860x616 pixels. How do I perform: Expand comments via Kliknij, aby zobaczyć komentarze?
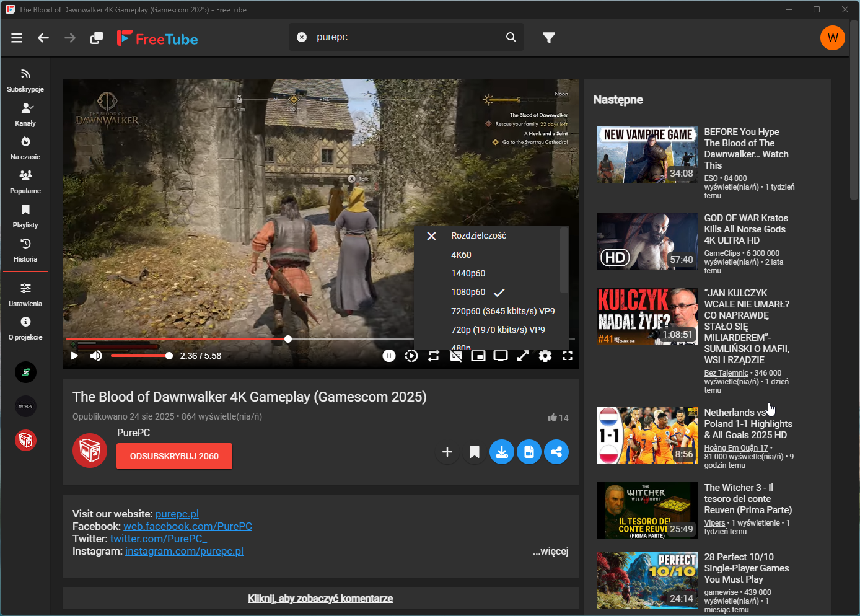coord(320,598)
